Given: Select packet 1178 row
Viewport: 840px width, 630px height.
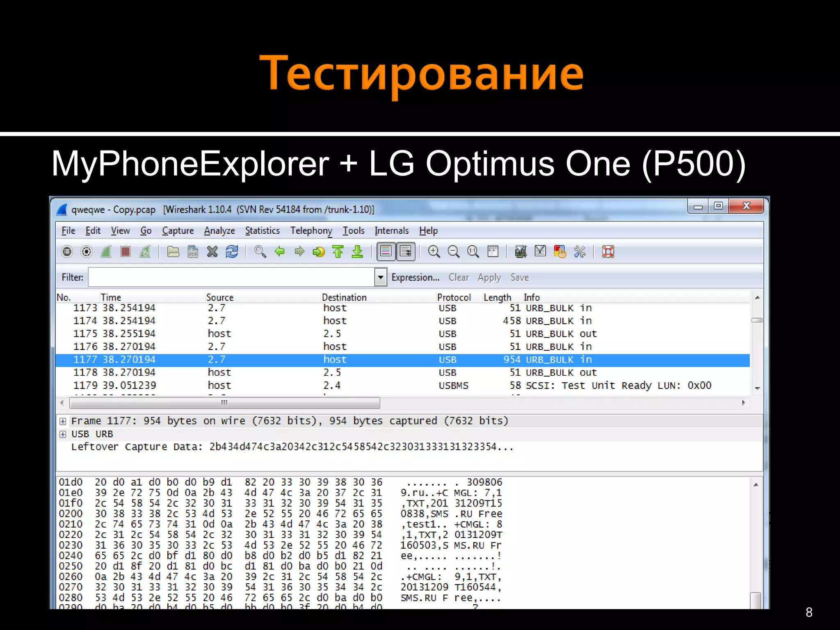Looking at the screenshot, I should (x=403, y=372).
